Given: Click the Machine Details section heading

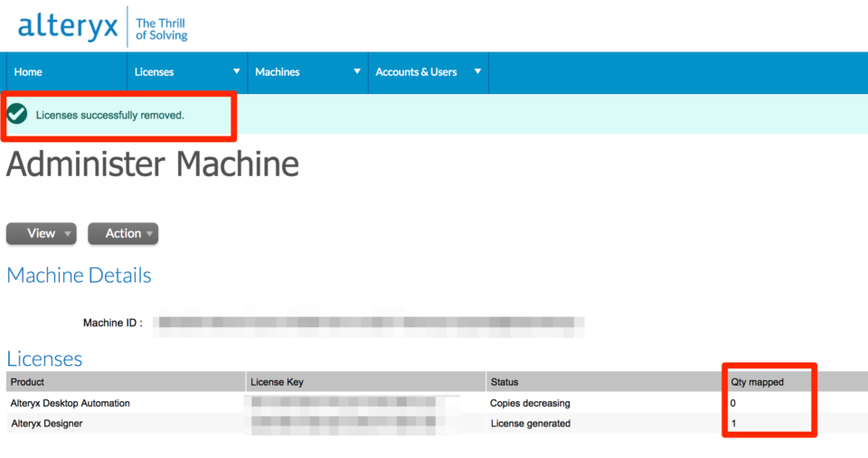Looking at the screenshot, I should tap(79, 276).
